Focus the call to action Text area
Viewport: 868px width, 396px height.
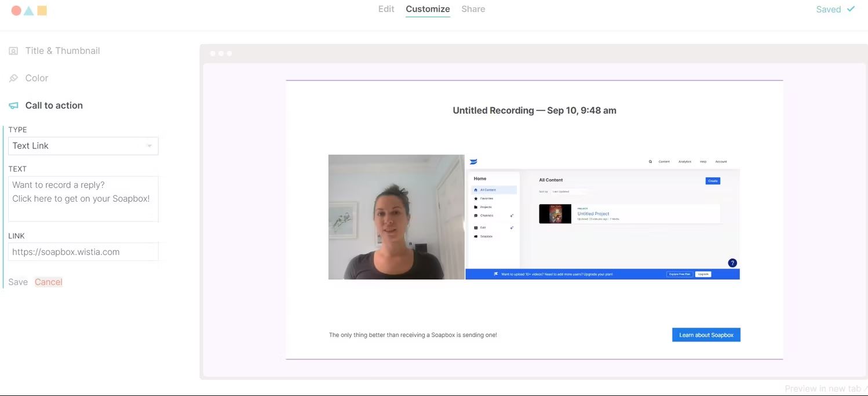coord(83,199)
